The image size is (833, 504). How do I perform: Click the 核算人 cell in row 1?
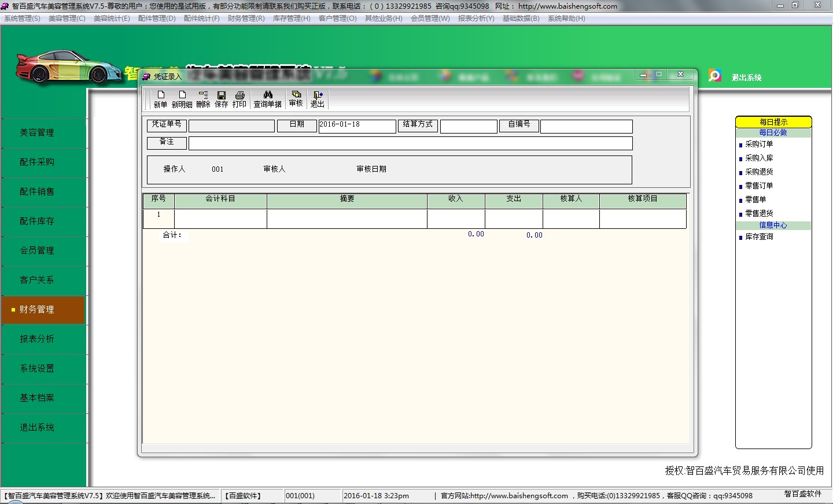(571, 218)
